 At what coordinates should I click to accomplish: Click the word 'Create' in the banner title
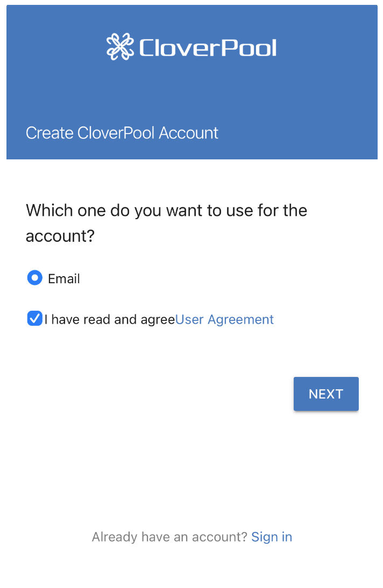coord(49,133)
